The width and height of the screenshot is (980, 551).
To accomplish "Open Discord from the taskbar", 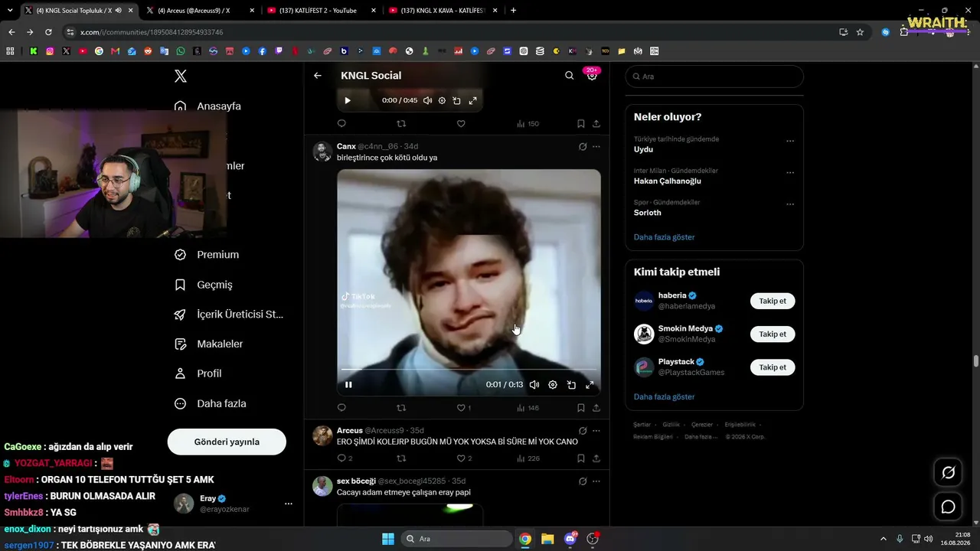I will [x=570, y=539].
